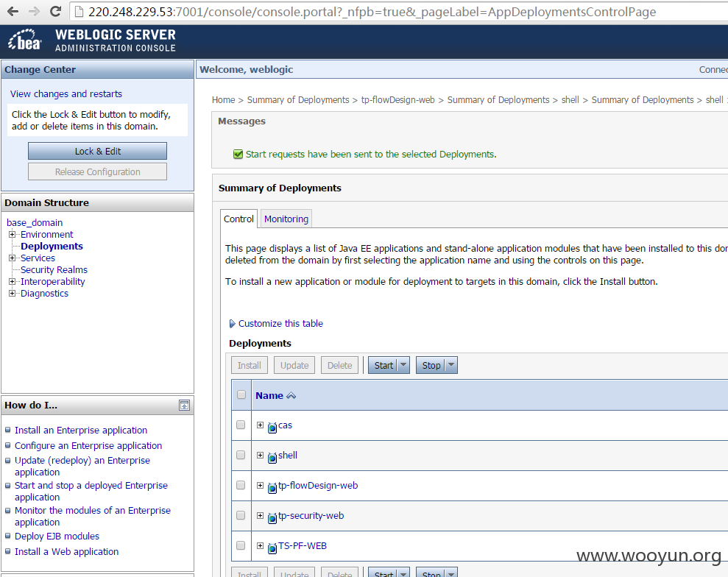728x577 pixels.
Task: Switch to the Monitoring tab
Action: pyautogui.click(x=286, y=219)
